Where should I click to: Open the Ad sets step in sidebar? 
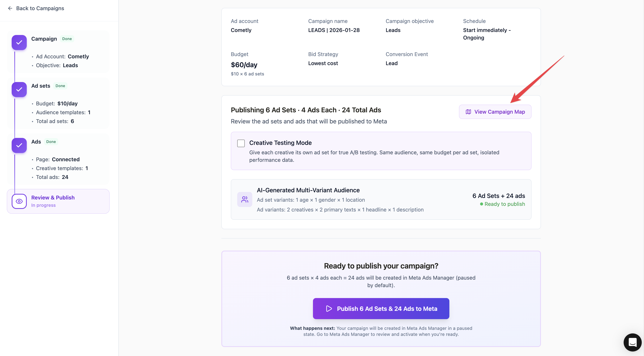tap(41, 86)
